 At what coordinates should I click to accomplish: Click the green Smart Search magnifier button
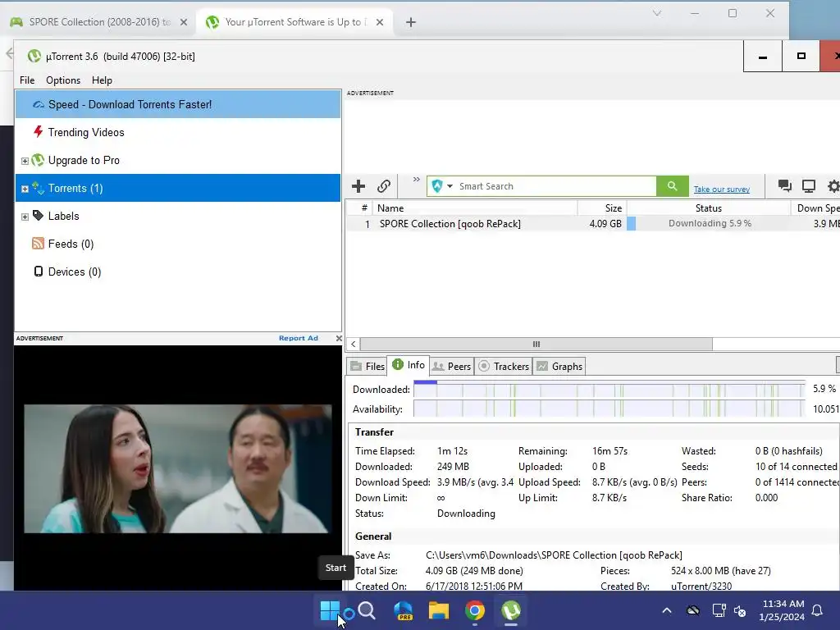(x=673, y=186)
